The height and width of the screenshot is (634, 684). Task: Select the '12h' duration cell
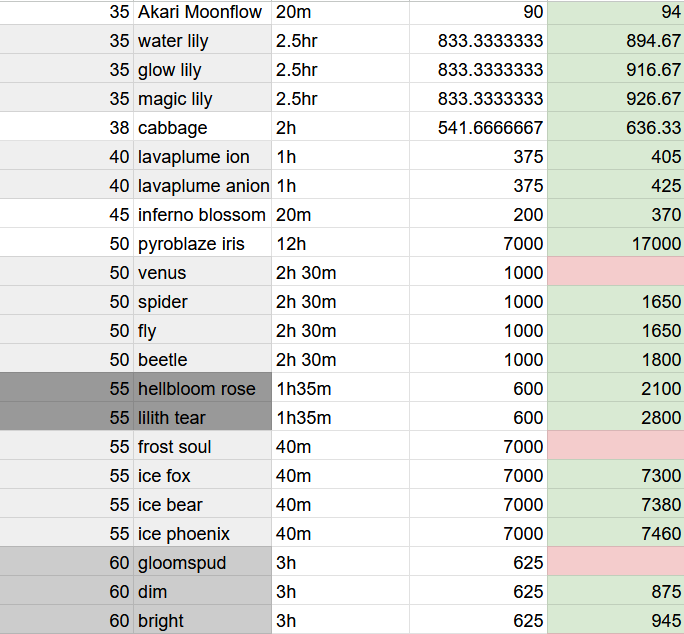[340, 244]
